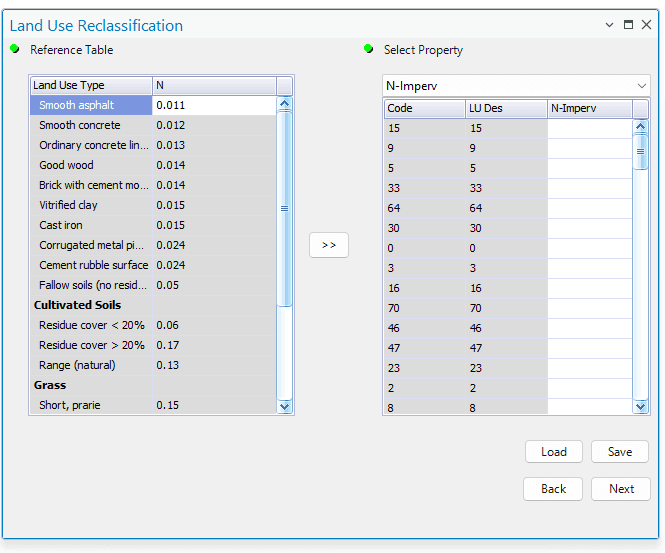Click the Load button
Image resolution: width=665 pixels, height=553 pixels.
[x=553, y=452]
